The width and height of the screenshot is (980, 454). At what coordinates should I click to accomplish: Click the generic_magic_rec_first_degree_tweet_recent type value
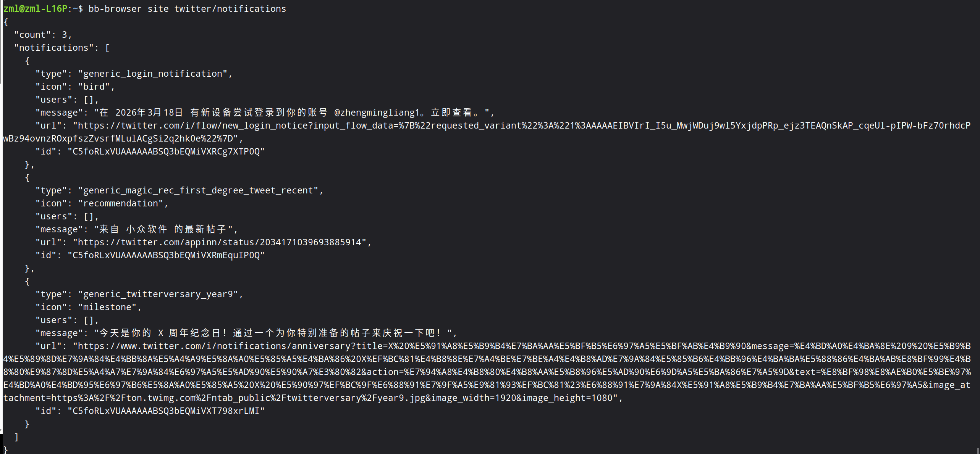[198, 191]
